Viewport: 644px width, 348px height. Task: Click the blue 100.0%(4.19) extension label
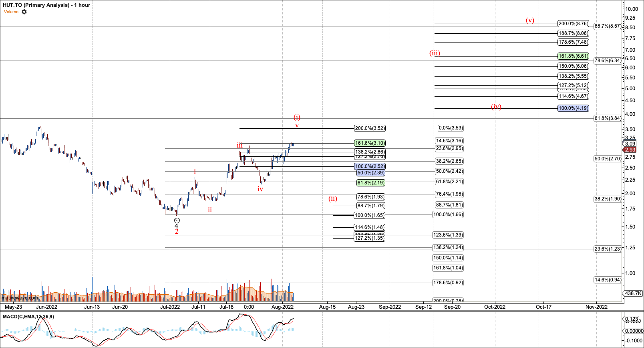click(x=574, y=108)
